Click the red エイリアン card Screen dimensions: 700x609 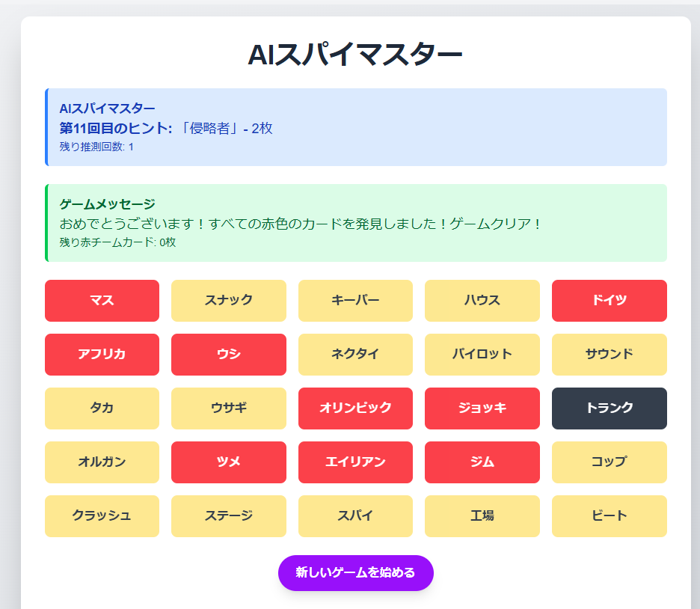(355, 462)
